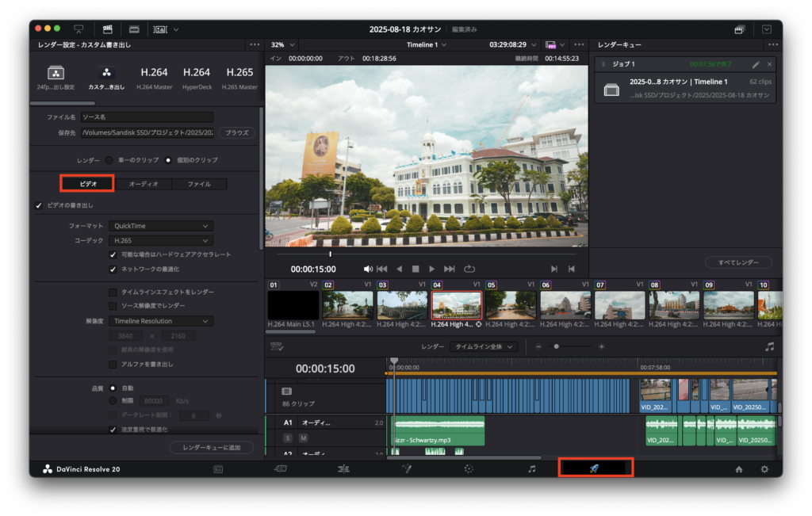The height and width of the screenshot is (516, 812).
Task: Mute playback with the speaker icon
Action: pyautogui.click(x=368, y=269)
